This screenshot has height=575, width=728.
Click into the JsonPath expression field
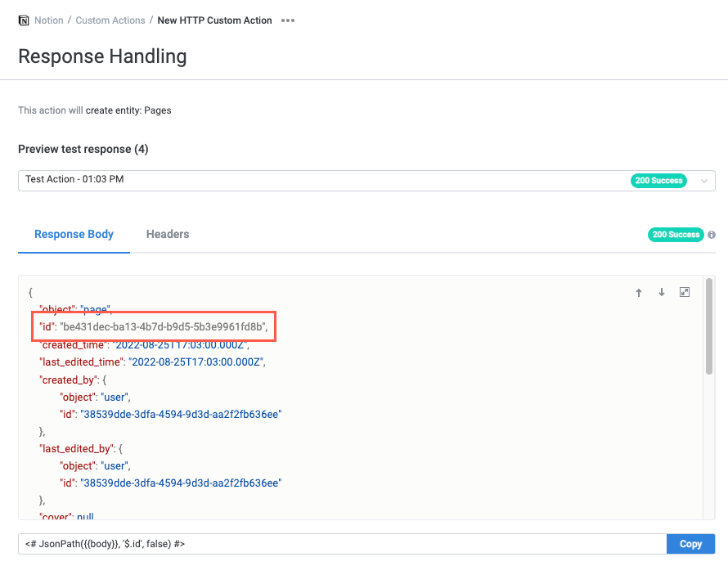[x=342, y=544]
